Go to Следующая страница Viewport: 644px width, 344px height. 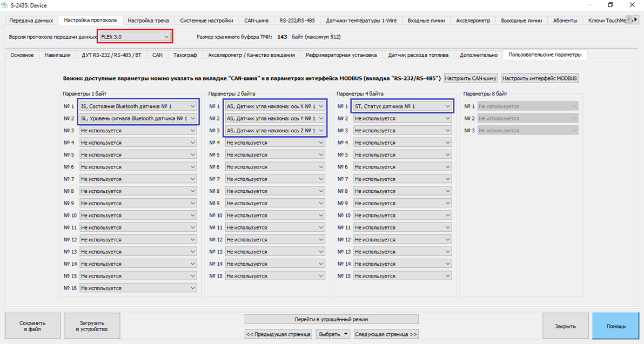386,334
